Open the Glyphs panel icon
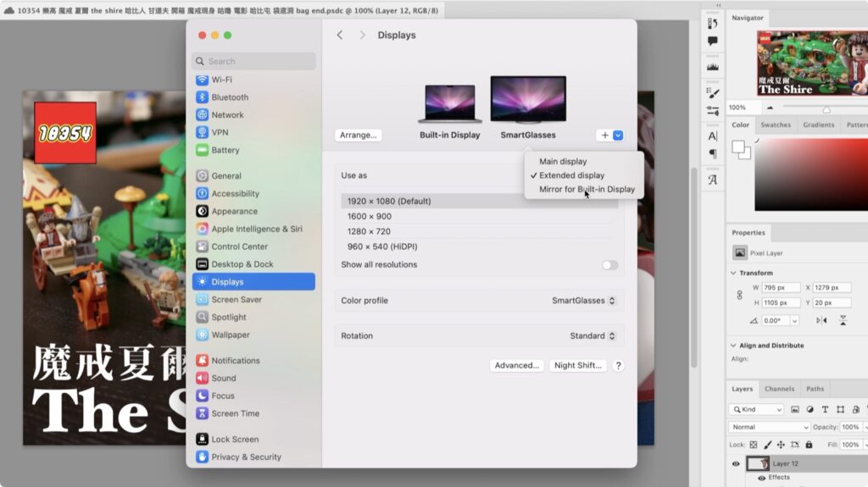The height and width of the screenshot is (487, 868). tap(712, 180)
